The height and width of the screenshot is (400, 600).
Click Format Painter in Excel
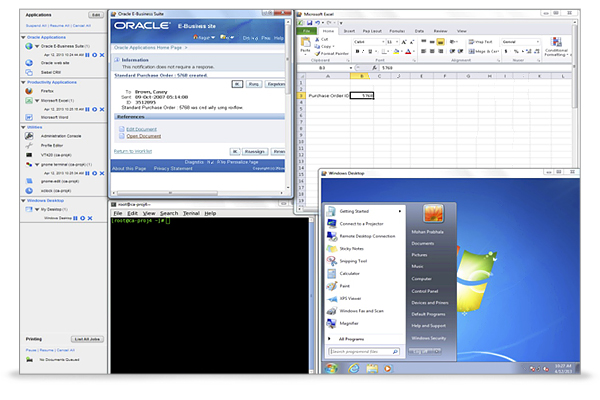(332, 54)
